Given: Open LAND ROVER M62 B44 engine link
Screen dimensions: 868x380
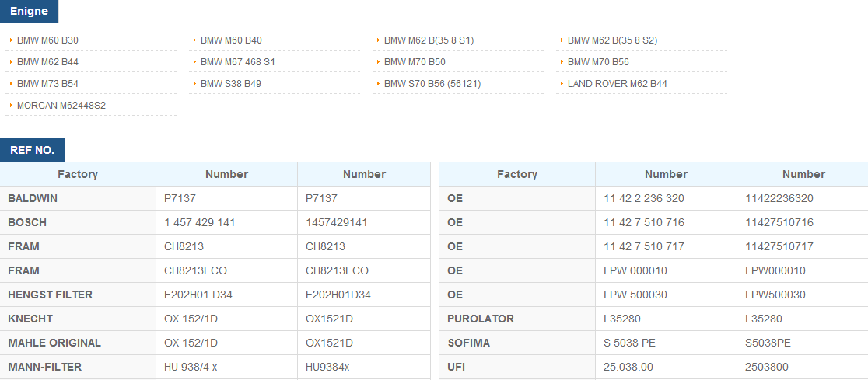Looking at the screenshot, I should pos(618,83).
